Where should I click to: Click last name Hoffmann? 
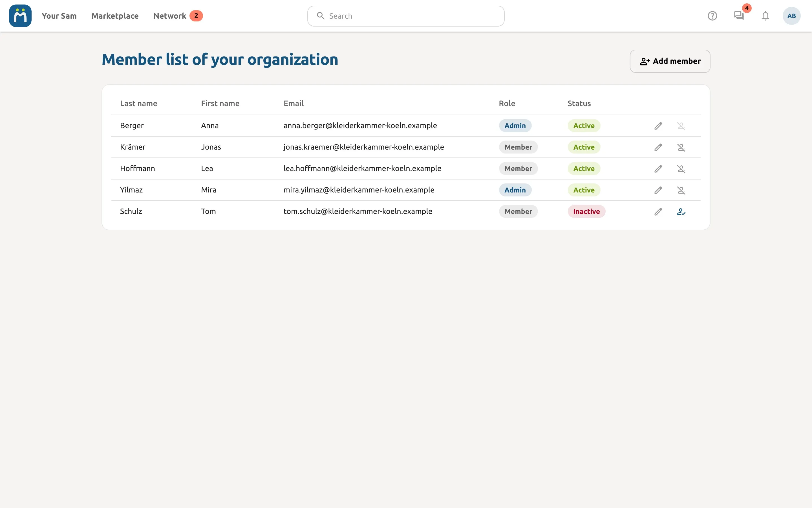[138, 168]
